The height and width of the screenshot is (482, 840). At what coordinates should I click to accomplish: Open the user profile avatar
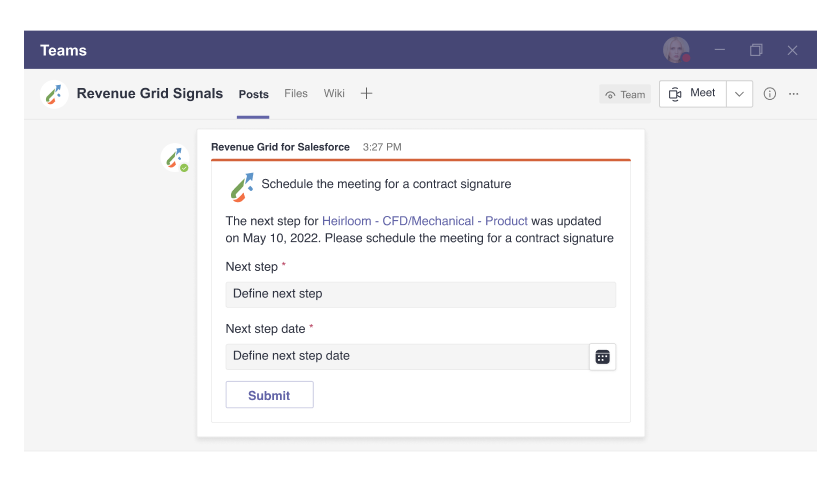[676, 50]
